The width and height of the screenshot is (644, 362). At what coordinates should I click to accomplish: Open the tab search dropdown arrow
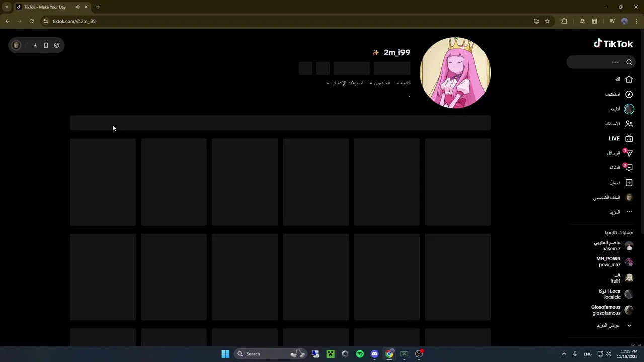point(7,7)
